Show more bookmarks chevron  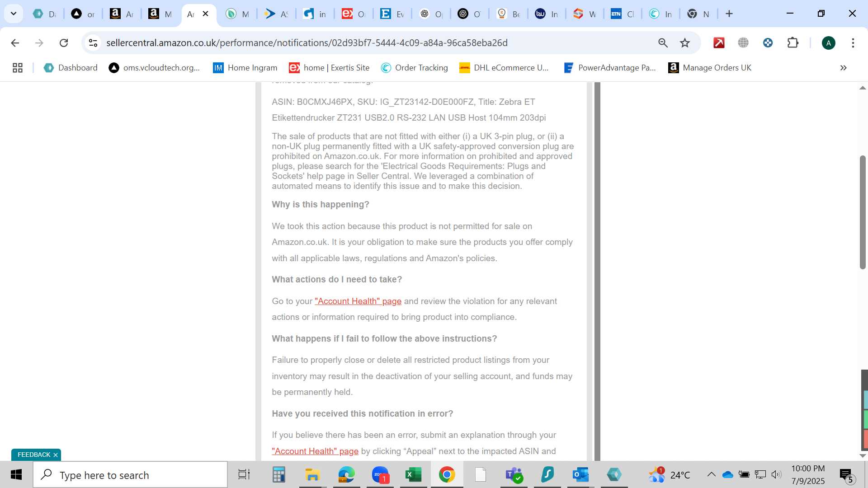pyautogui.click(x=844, y=68)
